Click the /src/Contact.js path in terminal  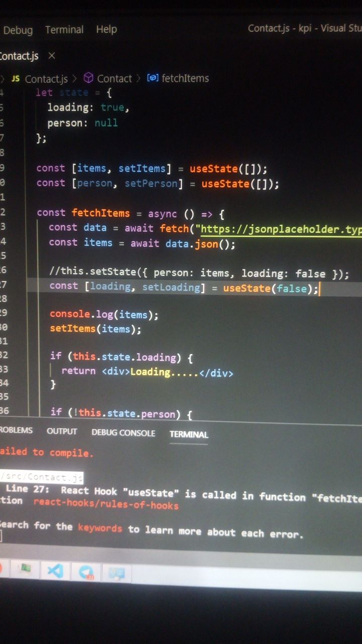(41, 477)
